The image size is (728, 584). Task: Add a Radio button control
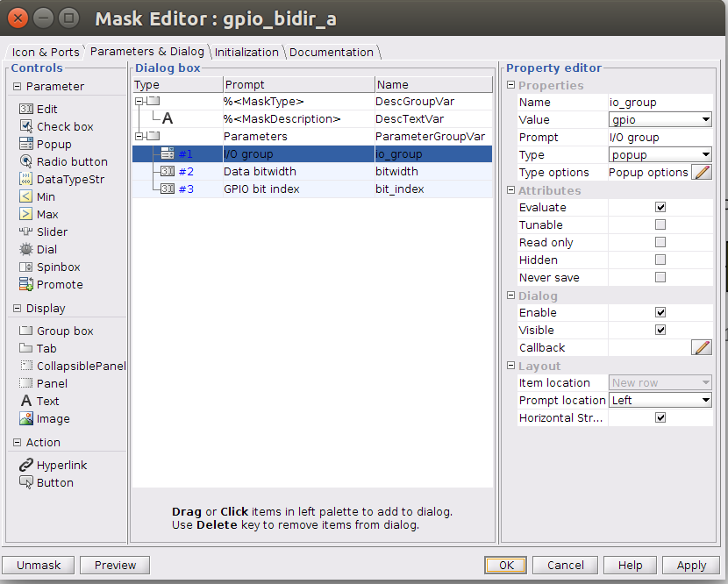[x=63, y=162]
